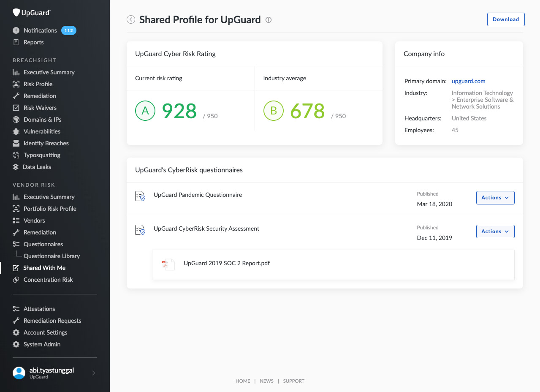Open UpGuard 2019 SOC 2 Report.pdf
This screenshot has height=392, width=540.
(x=227, y=263)
